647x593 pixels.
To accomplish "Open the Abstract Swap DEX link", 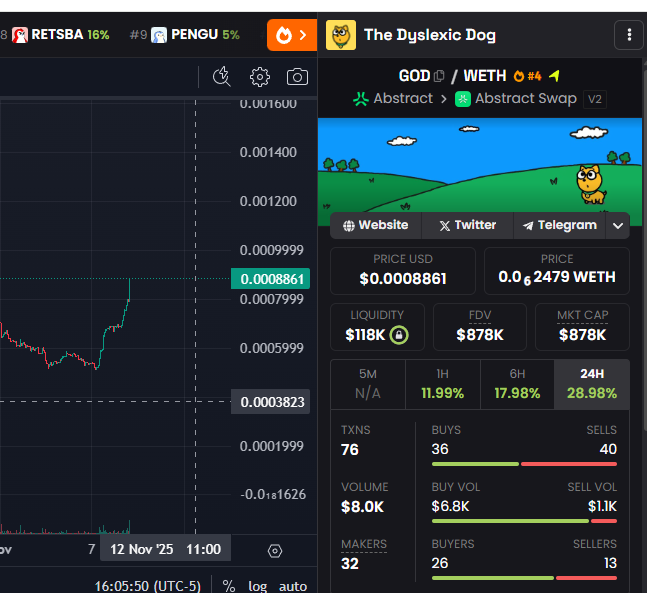I will point(516,99).
